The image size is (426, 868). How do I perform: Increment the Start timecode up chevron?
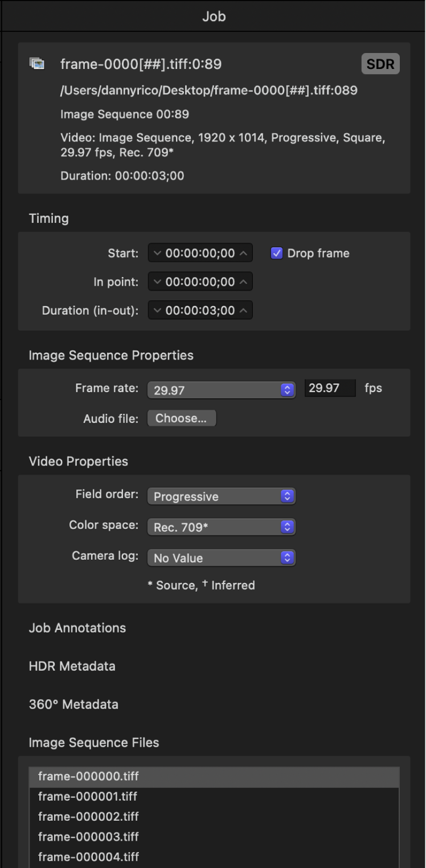[243, 253]
